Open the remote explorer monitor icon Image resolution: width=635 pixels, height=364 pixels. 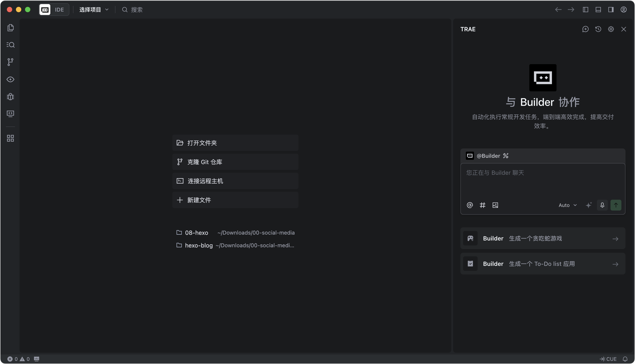coord(10,114)
